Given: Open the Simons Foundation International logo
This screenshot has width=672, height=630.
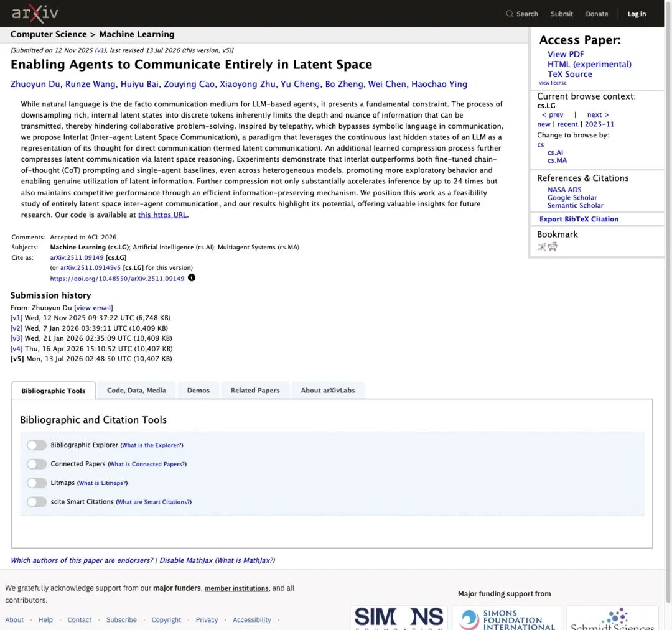Looking at the screenshot, I should (x=506, y=618).
